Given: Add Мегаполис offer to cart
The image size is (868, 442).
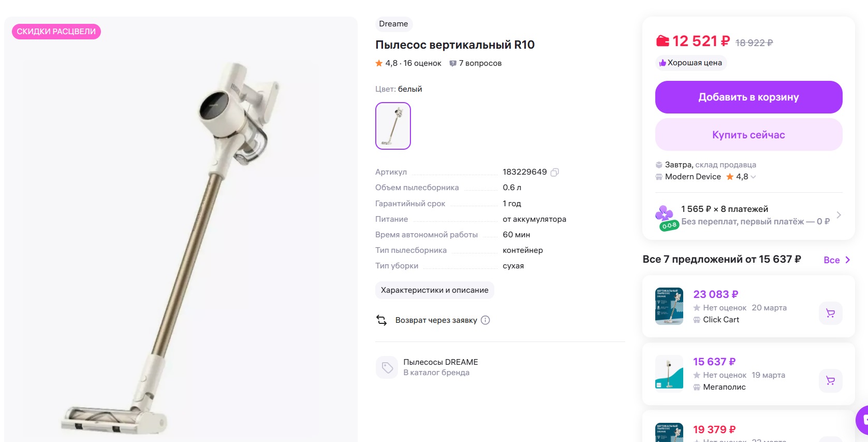Looking at the screenshot, I should coord(830,380).
